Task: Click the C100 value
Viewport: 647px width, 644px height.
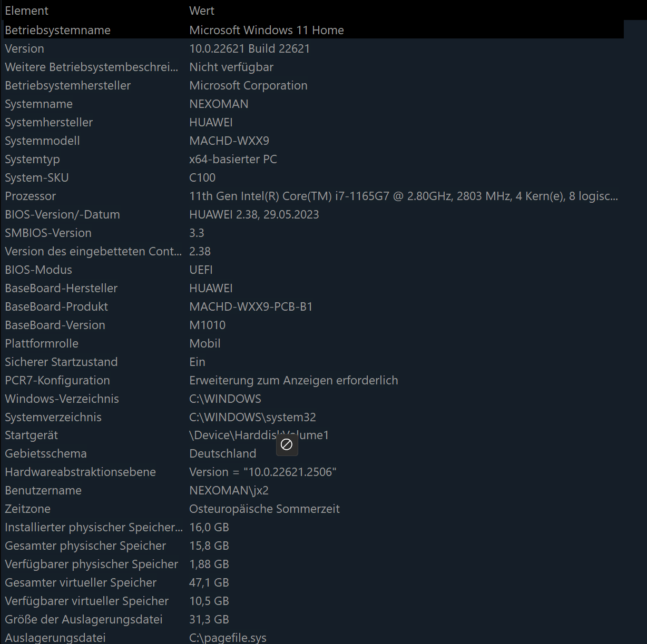Action: point(202,177)
